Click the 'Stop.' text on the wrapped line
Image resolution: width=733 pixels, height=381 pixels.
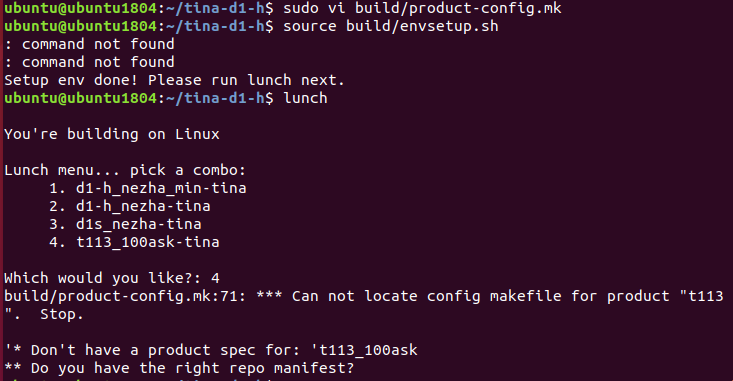point(62,314)
